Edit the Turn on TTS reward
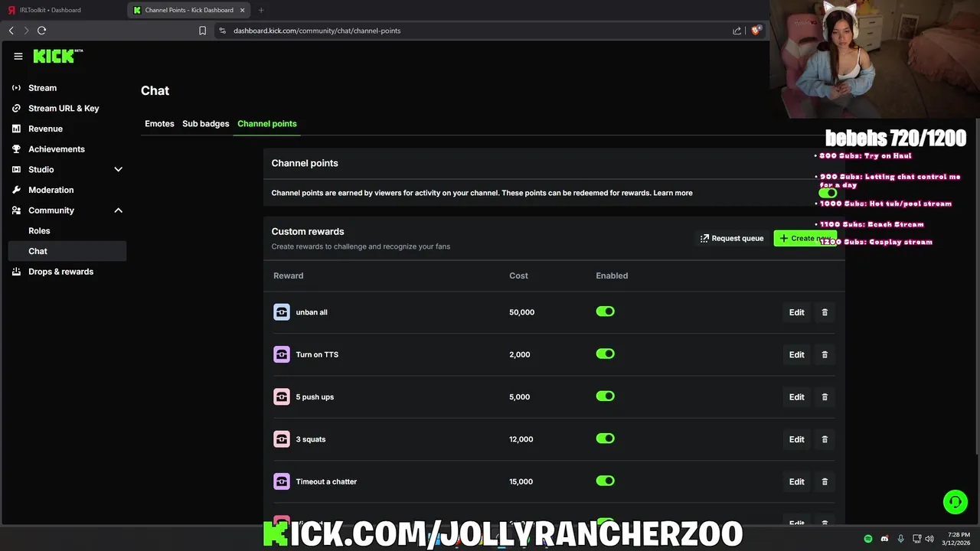980x551 pixels. coord(796,354)
